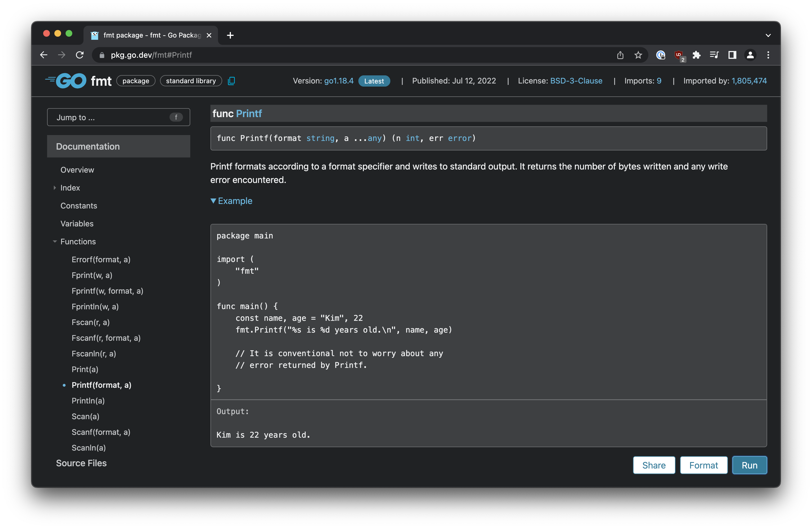Reload the page
The width and height of the screenshot is (812, 529).
pyautogui.click(x=80, y=55)
